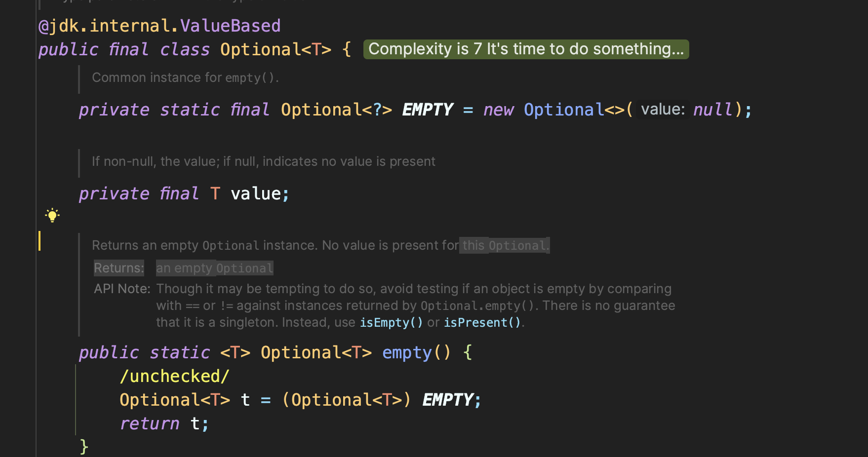Click (Optional<T>) cast before EMPTY
This screenshot has width=868, height=457.
346,400
